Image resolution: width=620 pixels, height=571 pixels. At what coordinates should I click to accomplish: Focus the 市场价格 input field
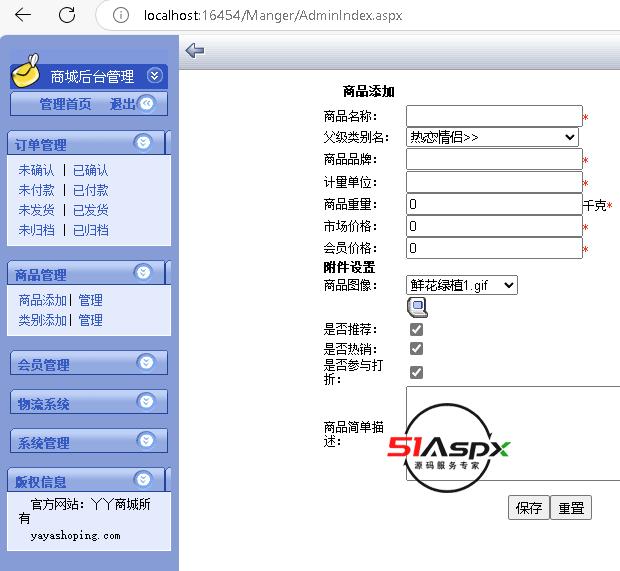[x=494, y=226]
